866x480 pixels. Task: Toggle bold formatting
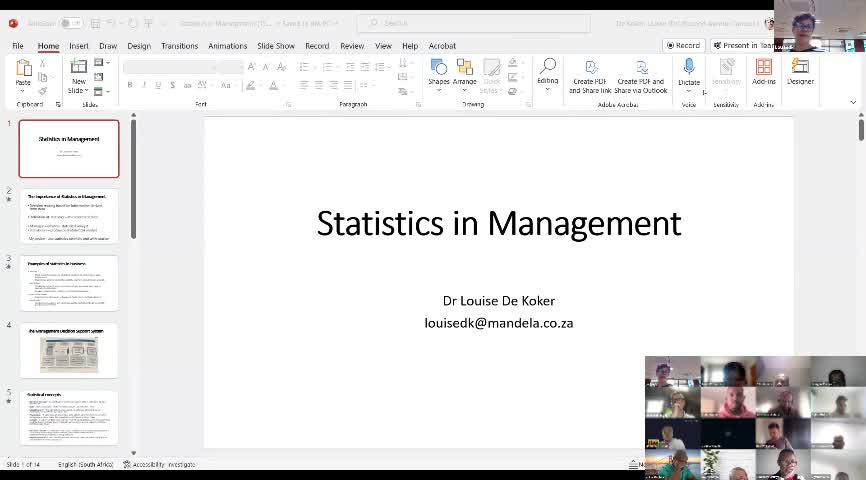(x=130, y=85)
